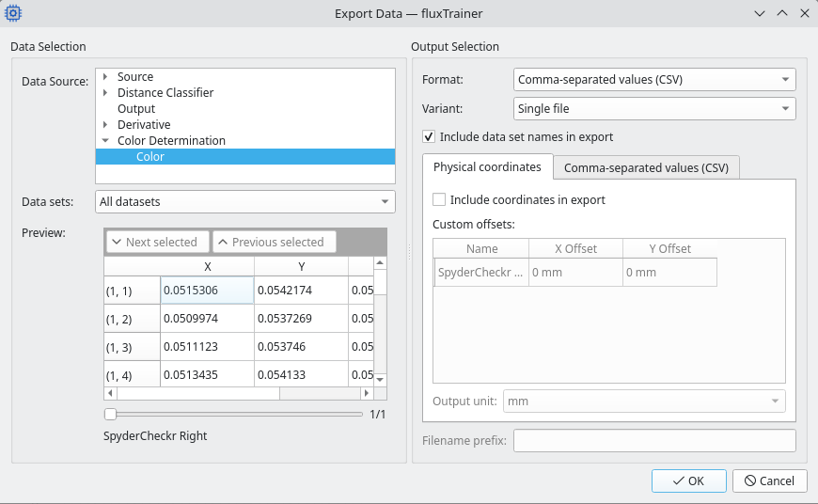Collapse the Color Determination tree node
The width and height of the screenshot is (818, 504).
coord(105,140)
